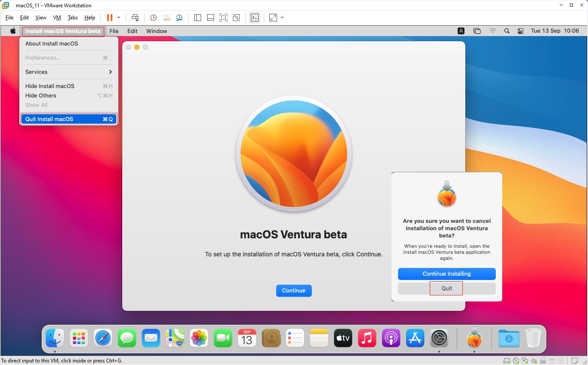Open Messages in the Dock
Screen dimensions: 588x365
(x=127, y=338)
